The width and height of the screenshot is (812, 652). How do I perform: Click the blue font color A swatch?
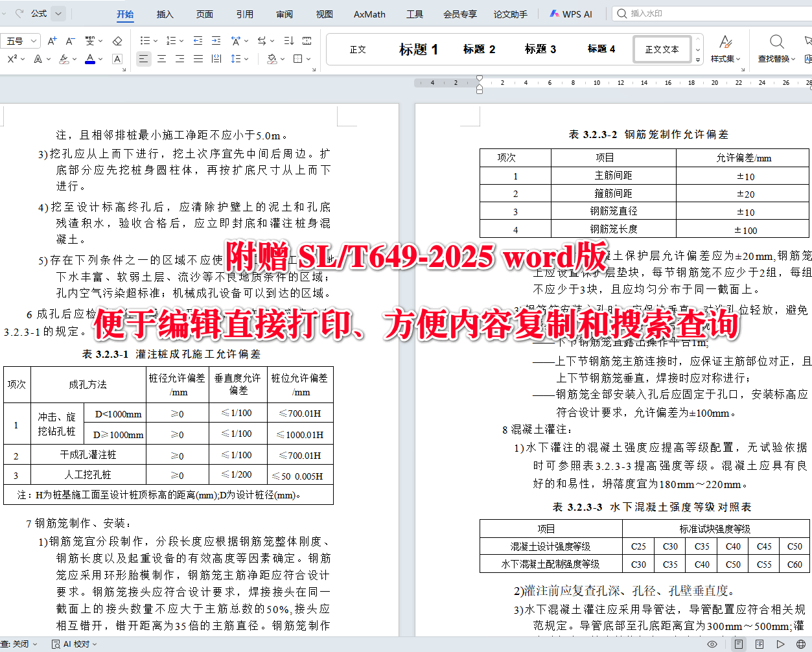click(x=90, y=59)
